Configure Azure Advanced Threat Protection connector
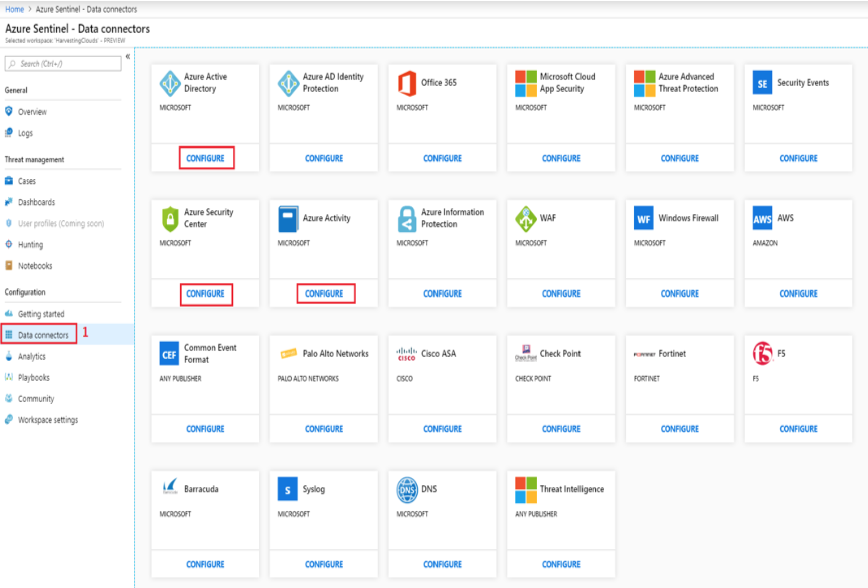Viewport: 868px width, 588px height. coord(680,158)
